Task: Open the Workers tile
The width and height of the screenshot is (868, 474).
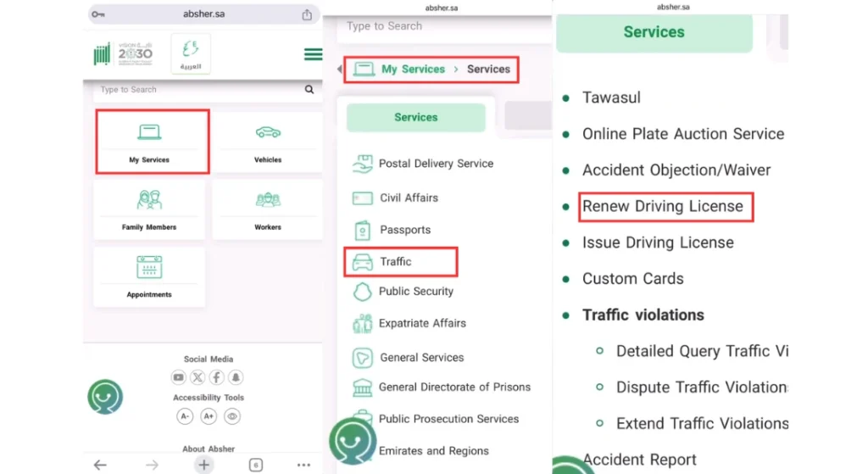Action: [x=268, y=209]
